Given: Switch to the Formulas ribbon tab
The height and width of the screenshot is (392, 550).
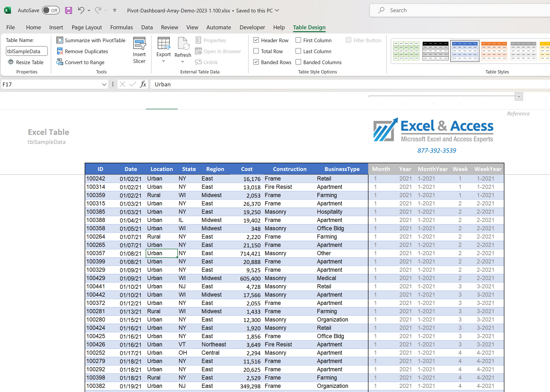Looking at the screenshot, I should 121,27.
